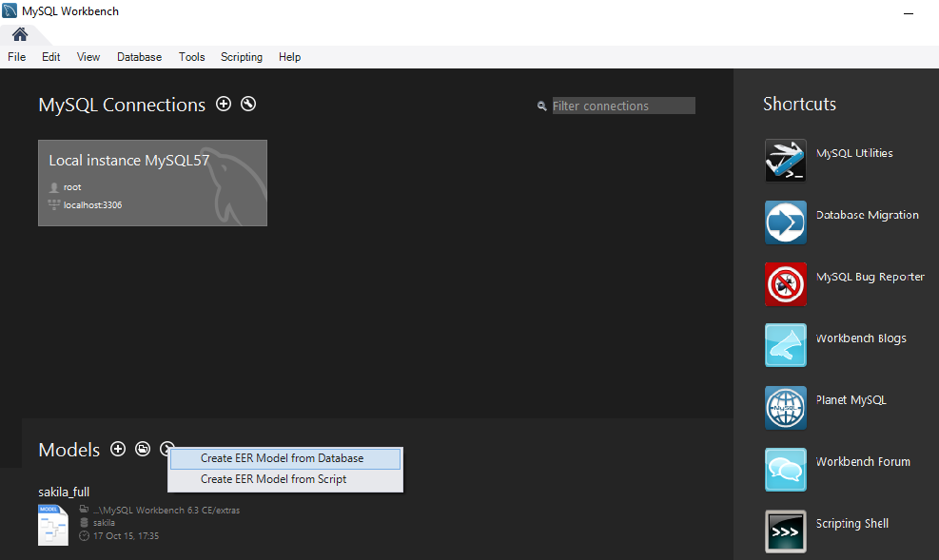The height and width of the screenshot is (560, 939).
Task: Click the Workbench Blogs label
Action: [x=861, y=338]
